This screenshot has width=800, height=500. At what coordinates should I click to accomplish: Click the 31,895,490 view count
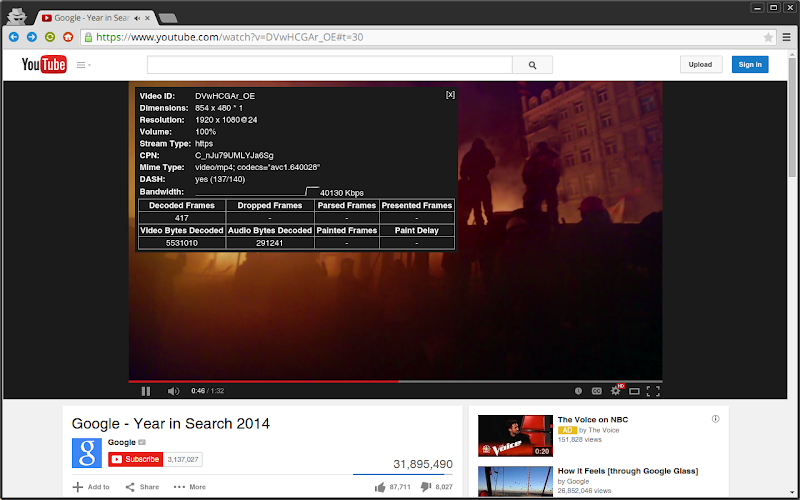click(x=422, y=464)
